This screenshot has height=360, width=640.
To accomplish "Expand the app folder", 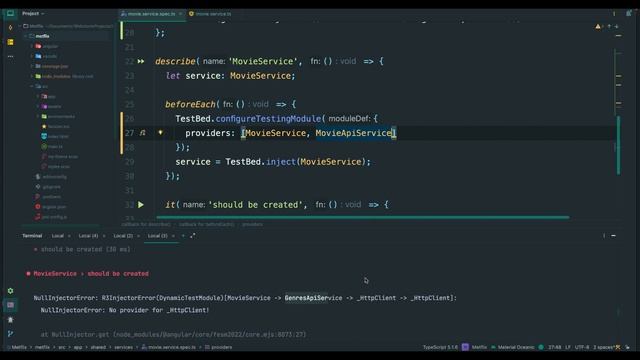I will [38, 96].
